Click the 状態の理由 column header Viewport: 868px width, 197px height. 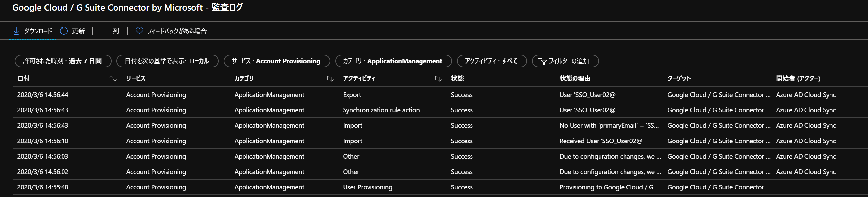(574, 79)
